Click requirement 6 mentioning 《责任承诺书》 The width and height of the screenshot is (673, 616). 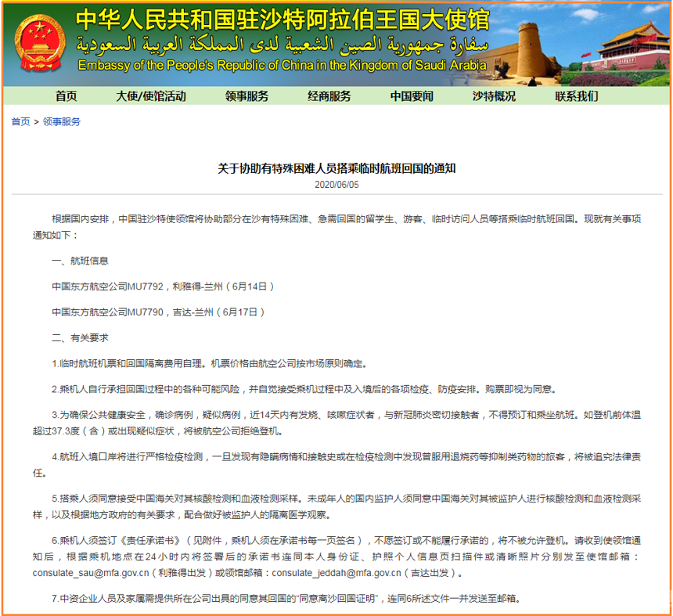tap(336, 557)
